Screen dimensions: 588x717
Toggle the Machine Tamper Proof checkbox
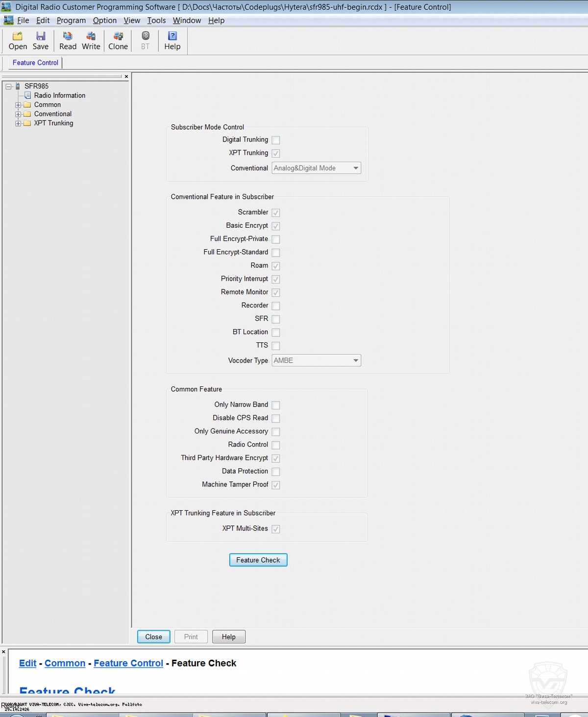[276, 485]
